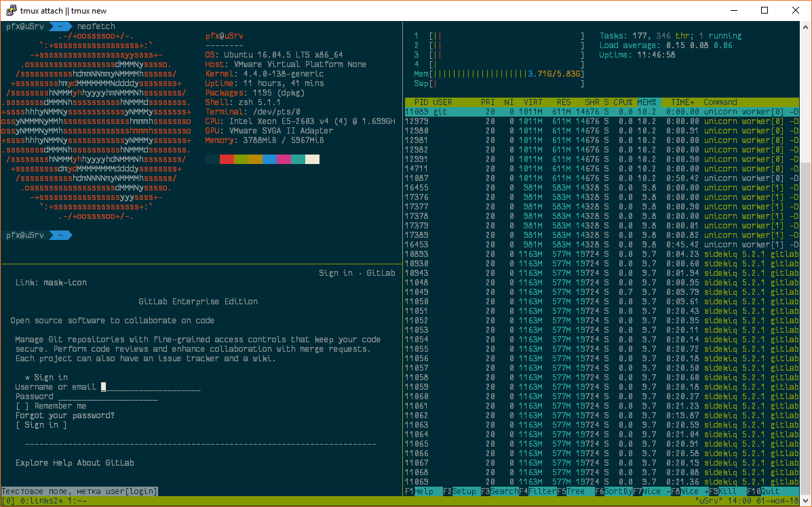
Task: Open the Help link beside Explore
Action: [62, 463]
